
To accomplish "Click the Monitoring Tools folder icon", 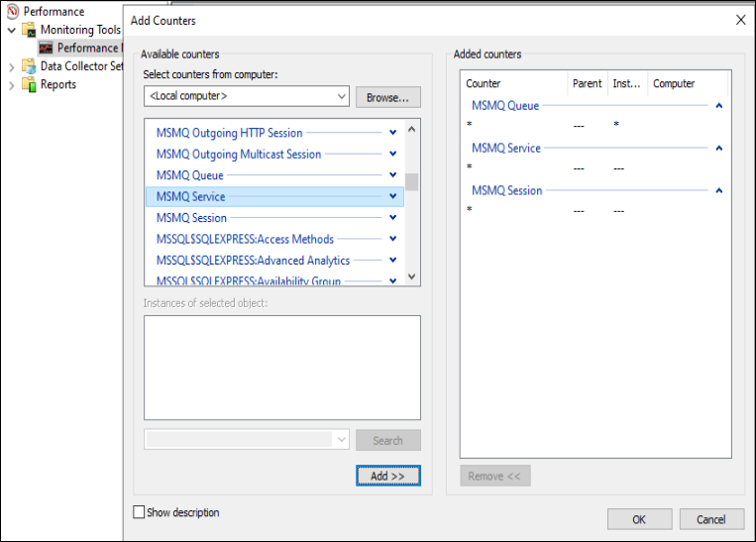I will pos(30,30).
